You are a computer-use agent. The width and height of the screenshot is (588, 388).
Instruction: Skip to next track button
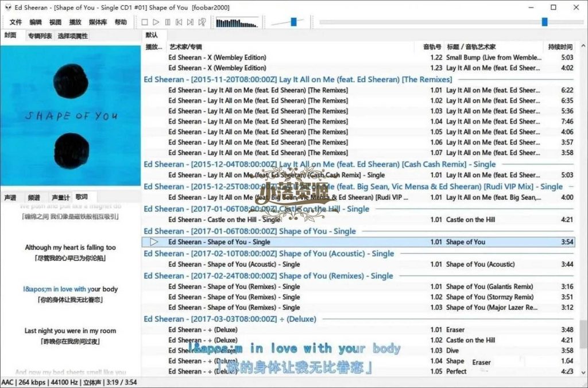click(x=191, y=22)
